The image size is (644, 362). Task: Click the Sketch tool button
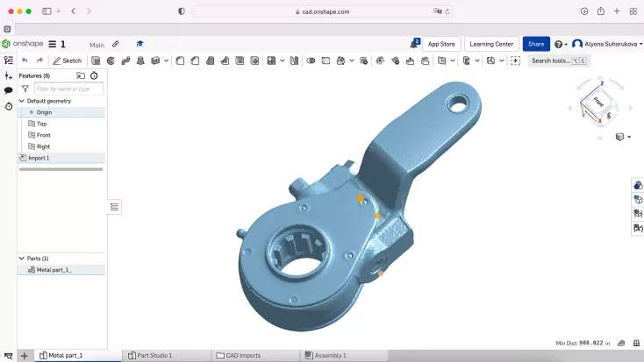pyautogui.click(x=67, y=60)
